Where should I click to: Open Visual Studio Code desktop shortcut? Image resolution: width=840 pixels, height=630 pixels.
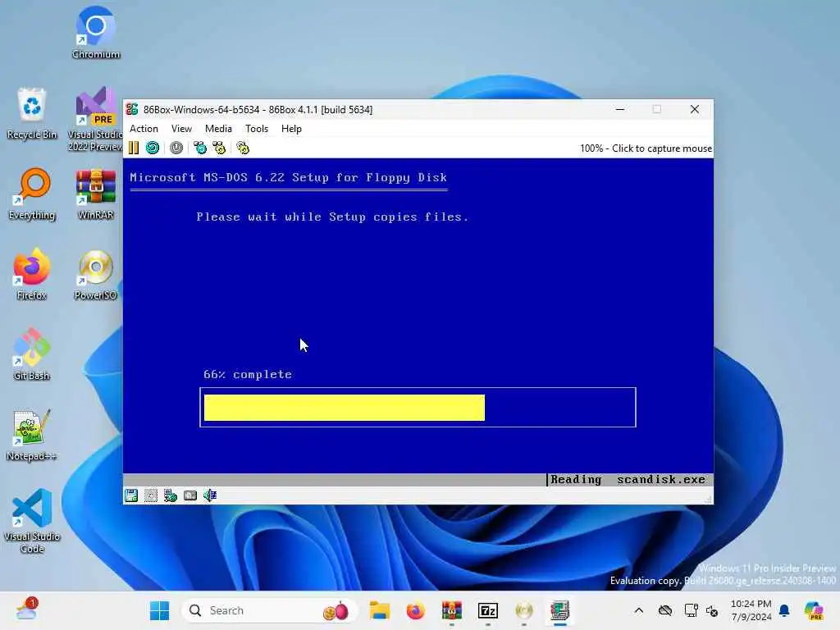tap(32, 521)
